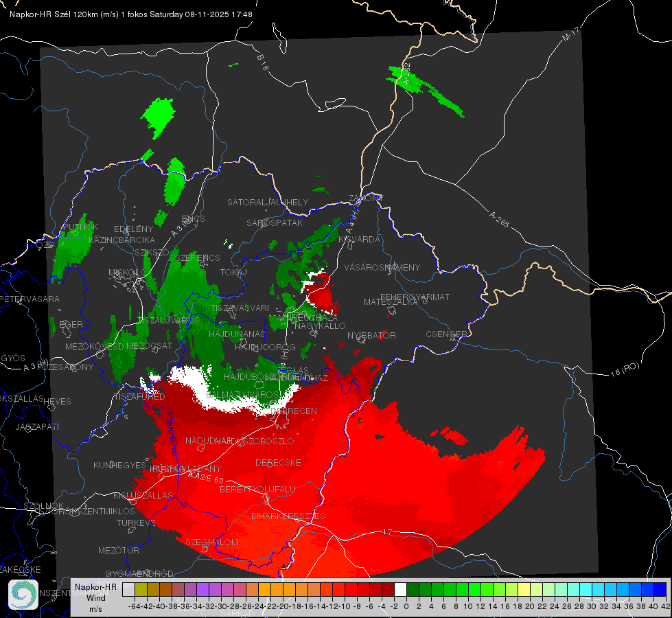672x618 pixels.
Task: Click the MEZŐTÚR town label
Action: [x=119, y=550]
